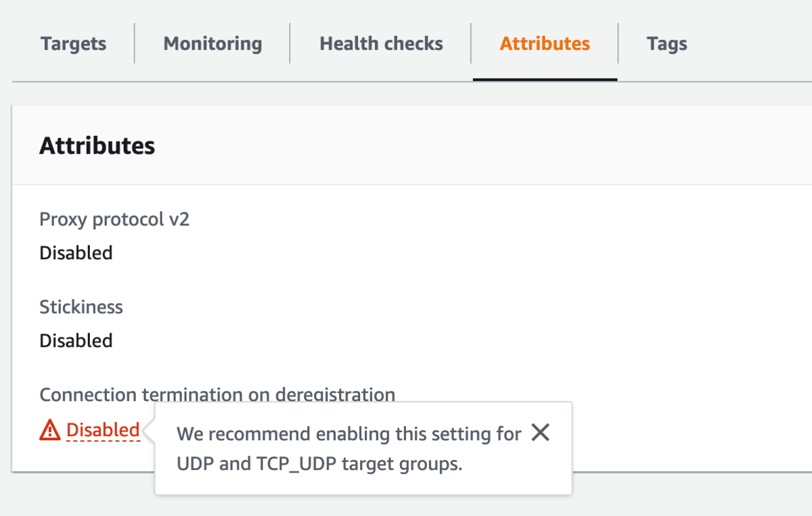Screen dimensions: 812x516
Task: Click the red warning triangle icon
Action: (x=50, y=429)
